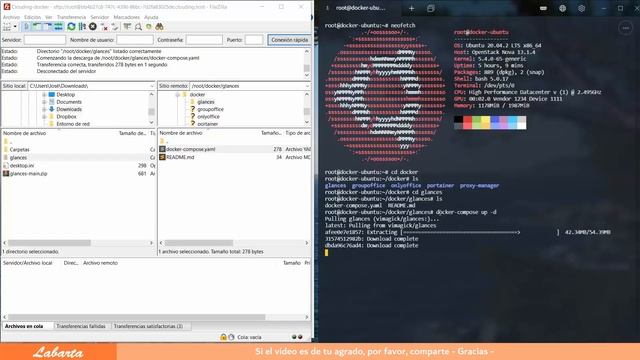
Task: Open the Transferencia menu
Action: pyautogui.click(x=71, y=17)
